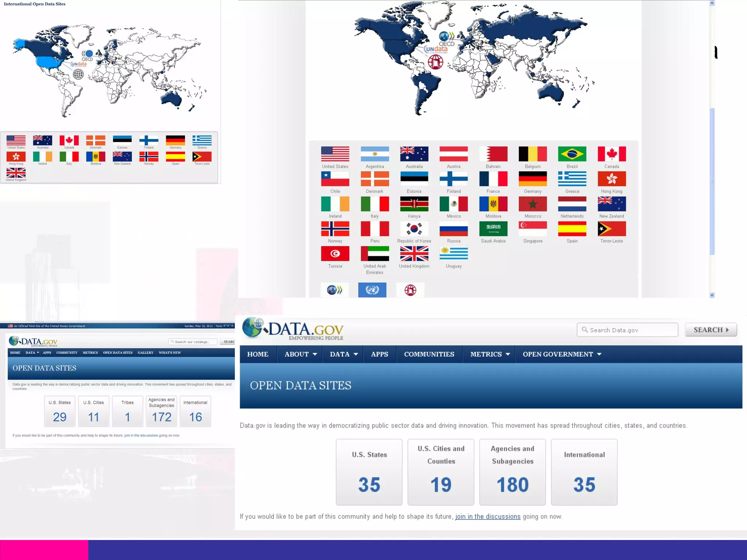The height and width of the screenshot is (560, 747).
Task: Click the U.S. States 35 tile
Action: click(369, 472)
